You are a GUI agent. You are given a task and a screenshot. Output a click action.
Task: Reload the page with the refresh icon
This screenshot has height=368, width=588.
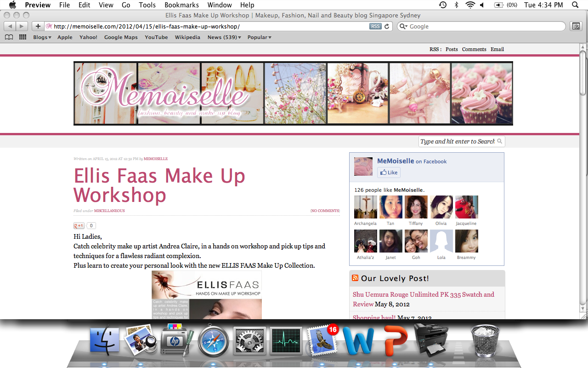coord(387,26)
